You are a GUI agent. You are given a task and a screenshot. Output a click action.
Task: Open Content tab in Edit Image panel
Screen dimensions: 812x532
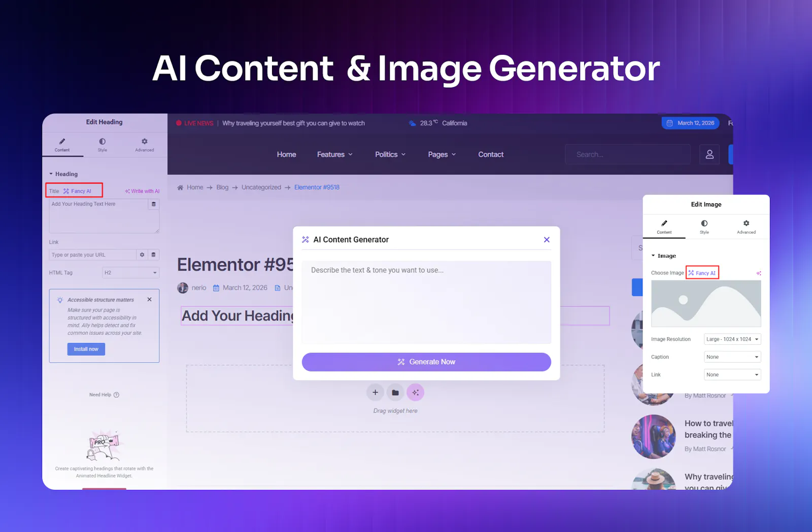click(664, 227)
